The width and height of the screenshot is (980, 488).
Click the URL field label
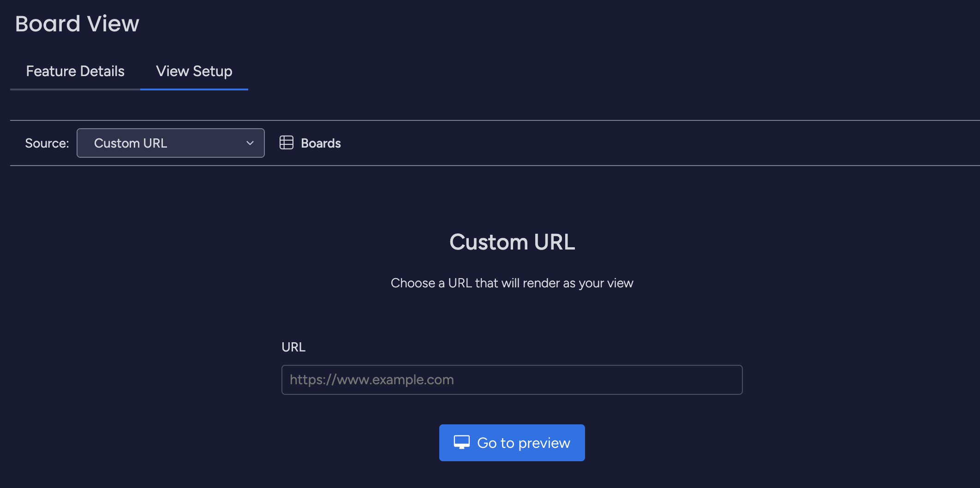click(293, 347)
